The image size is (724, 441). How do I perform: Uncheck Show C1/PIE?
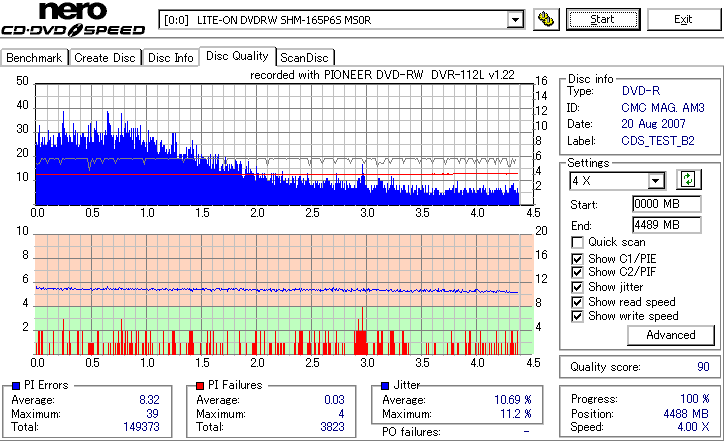[x=577, y=259]
